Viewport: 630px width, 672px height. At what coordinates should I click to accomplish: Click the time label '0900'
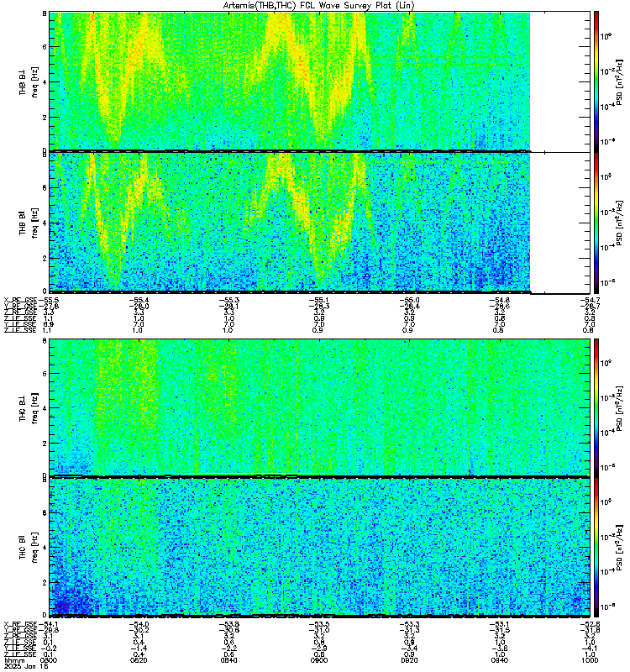(x=319, y=660)
